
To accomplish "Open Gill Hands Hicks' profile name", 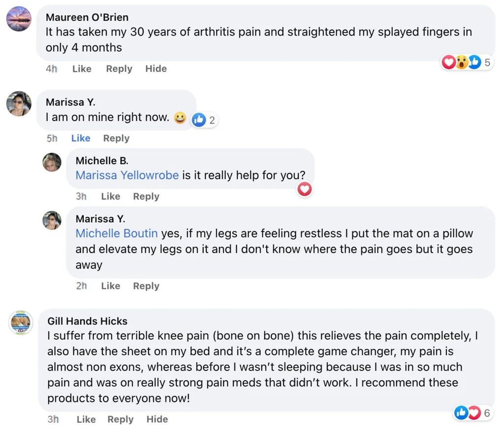I will pyautogui.click(x=87, y=321).
